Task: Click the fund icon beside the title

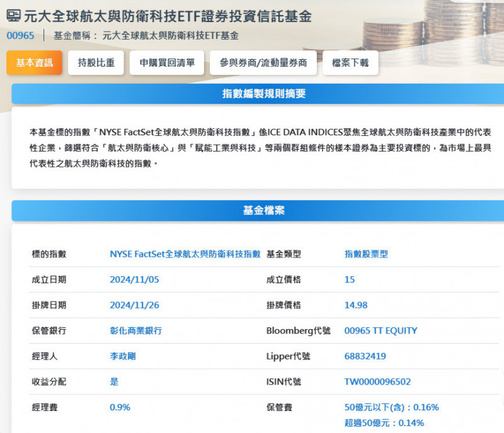Action: click(14, 15)
